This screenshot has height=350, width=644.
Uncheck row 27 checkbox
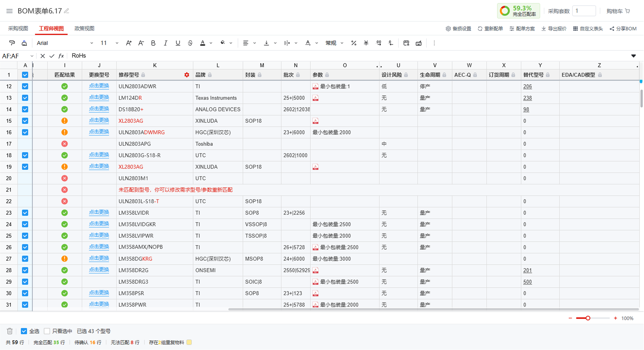(x=25, y=259)
